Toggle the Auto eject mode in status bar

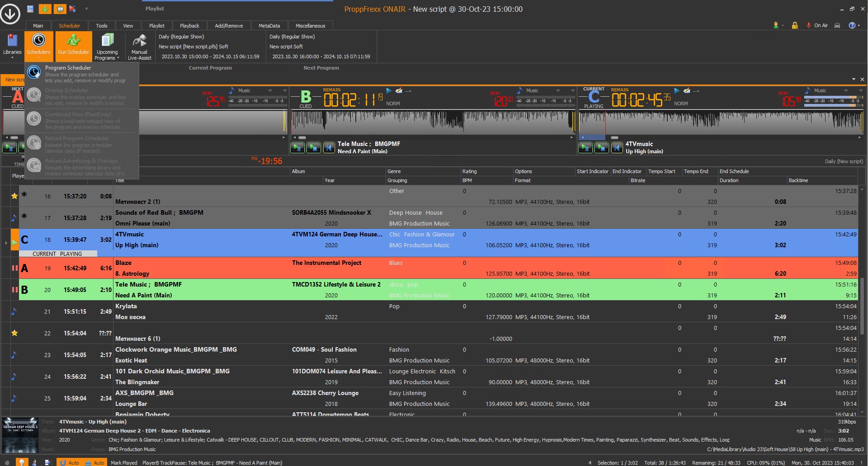[94, 462]
